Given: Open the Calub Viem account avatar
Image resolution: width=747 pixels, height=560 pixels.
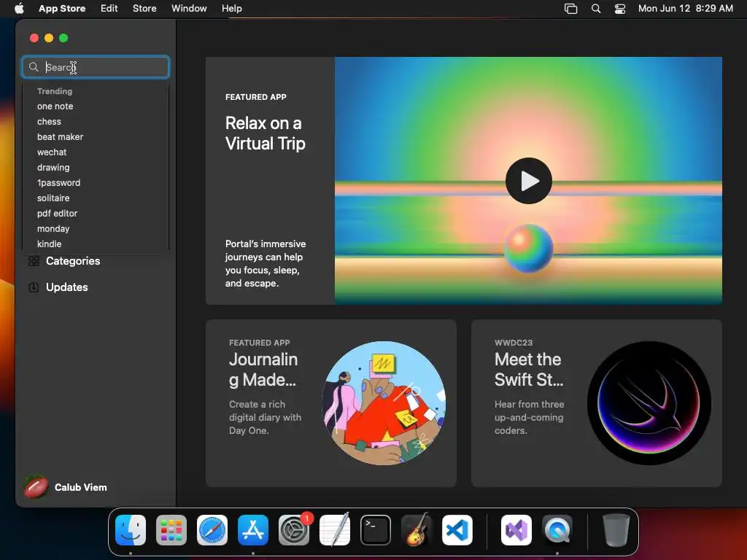Looking at the screenshot, I should coord(36,487).
